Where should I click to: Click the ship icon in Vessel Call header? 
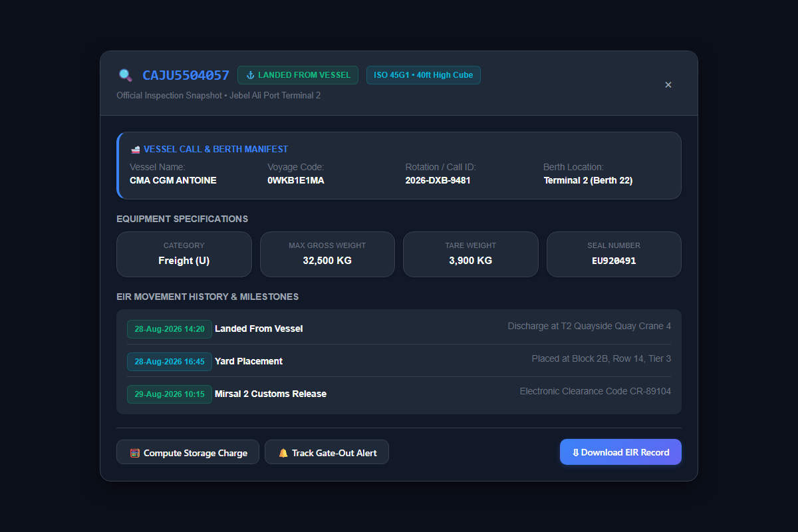tap(135, 150)
